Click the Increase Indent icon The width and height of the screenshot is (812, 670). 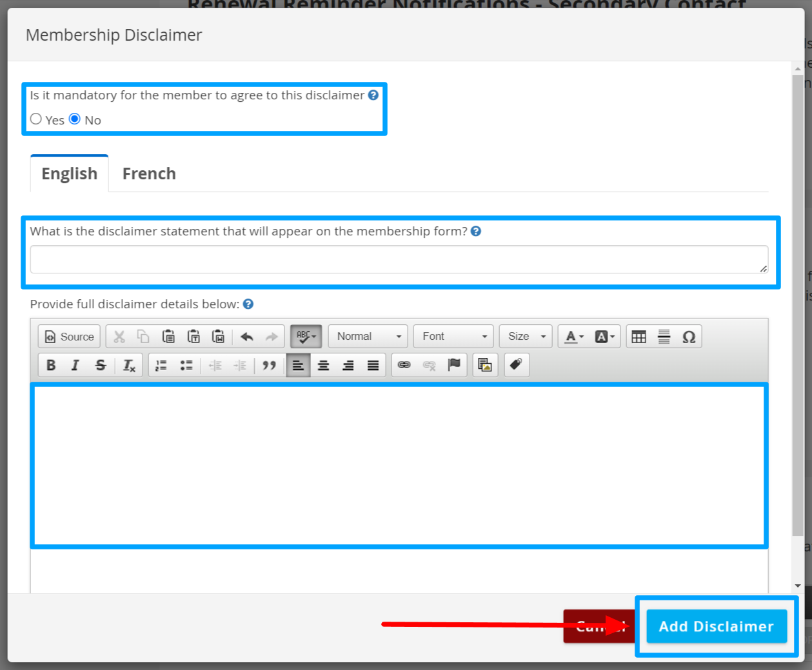[240, 365]
